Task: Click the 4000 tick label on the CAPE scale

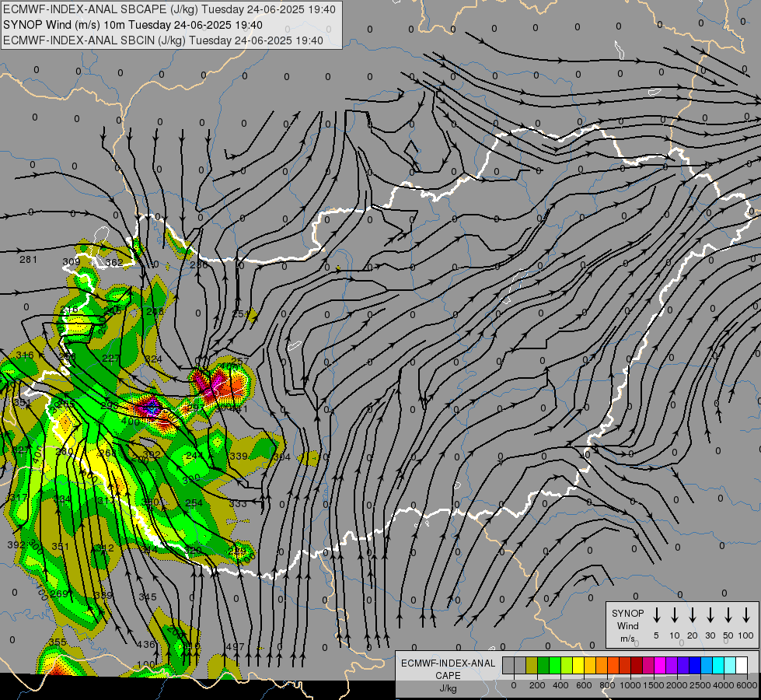Action: click(724, 685)
